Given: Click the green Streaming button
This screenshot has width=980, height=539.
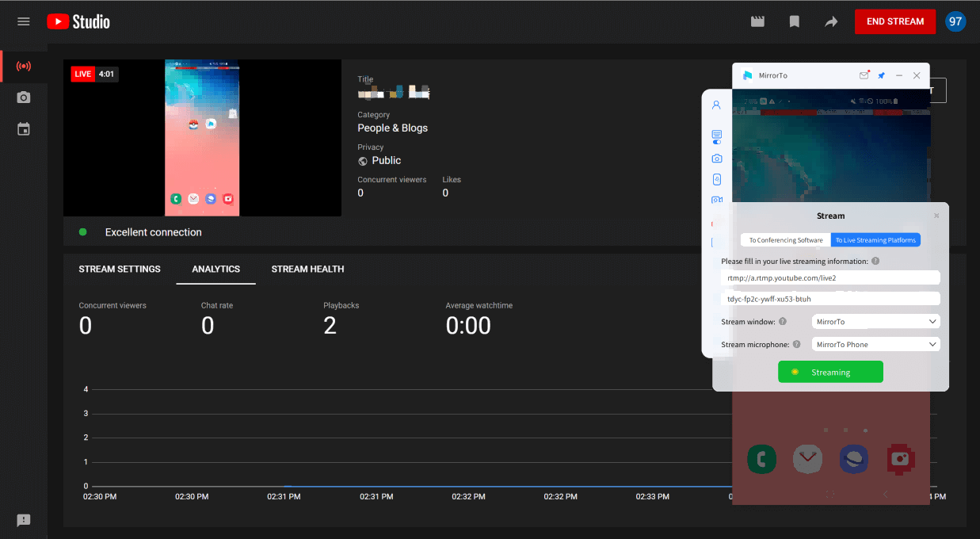Looking at the screenshot, I should pyautogui.click(x=830, y=372).
